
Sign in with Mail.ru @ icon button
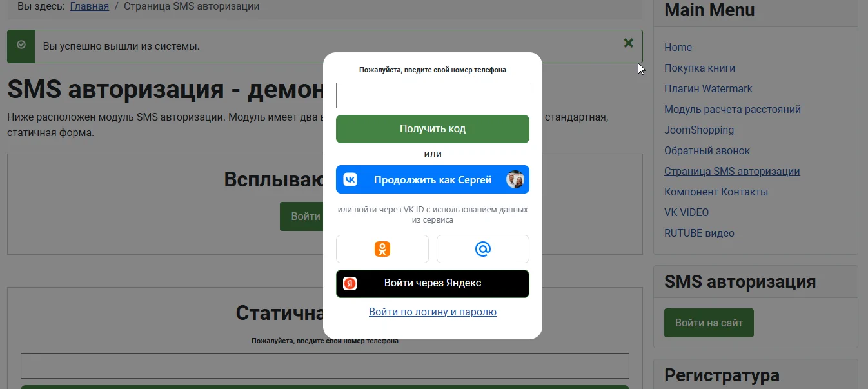pyautogui.click(x=483, y=249)
